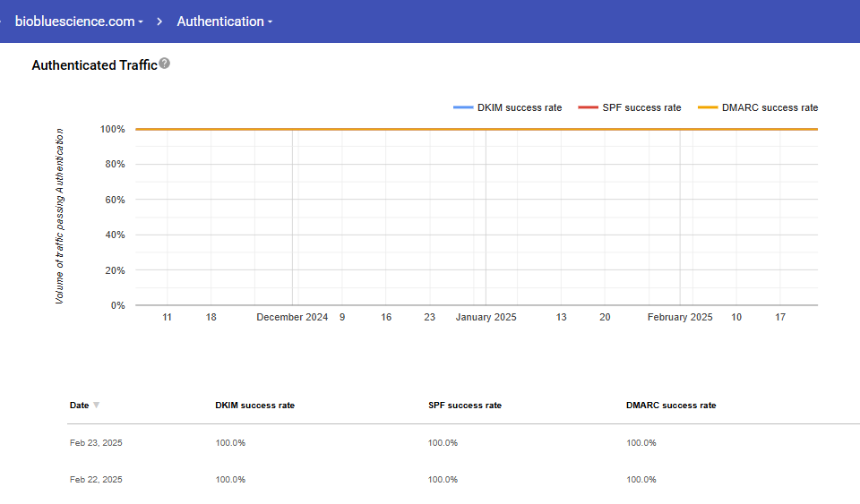Image resolution: width=860 pixels, height=504 pixels.
Task: Click the orange DMARC legend swatch
Action: (709, 107)
